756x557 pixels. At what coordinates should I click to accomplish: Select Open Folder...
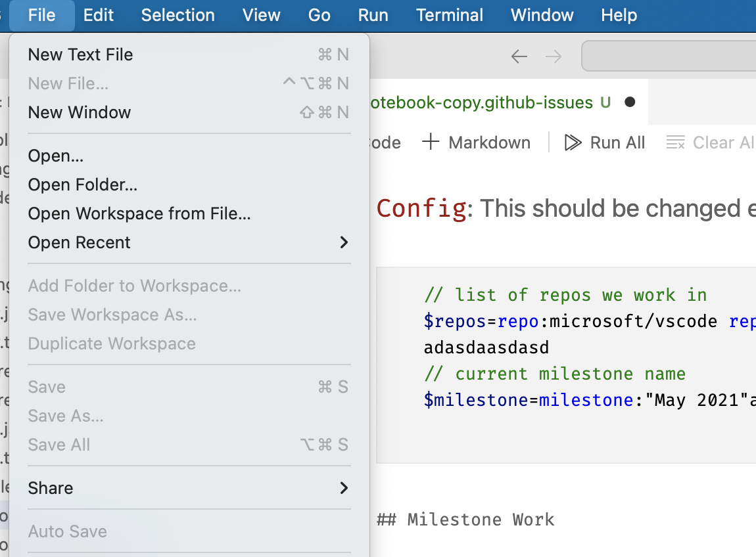click(x=82, y=185)
